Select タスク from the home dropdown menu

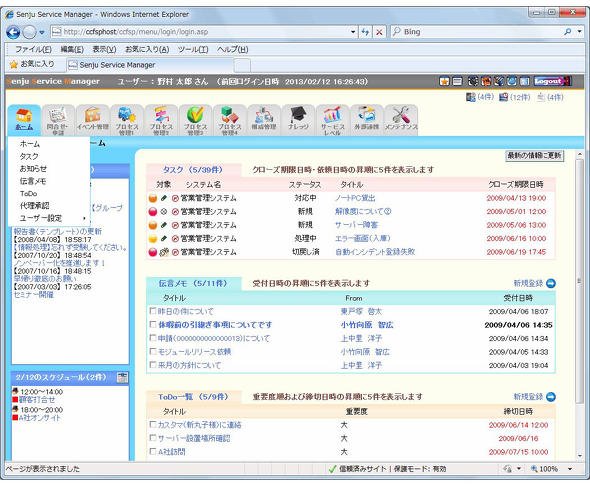coord(29,156)
